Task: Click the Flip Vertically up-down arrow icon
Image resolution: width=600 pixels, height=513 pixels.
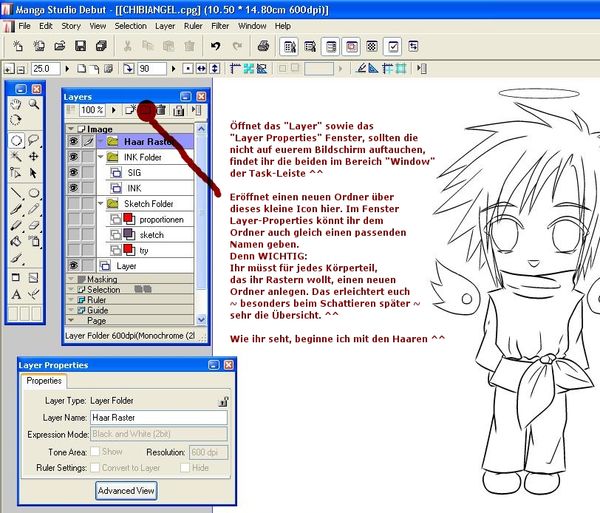Action: tap(215, 69)
